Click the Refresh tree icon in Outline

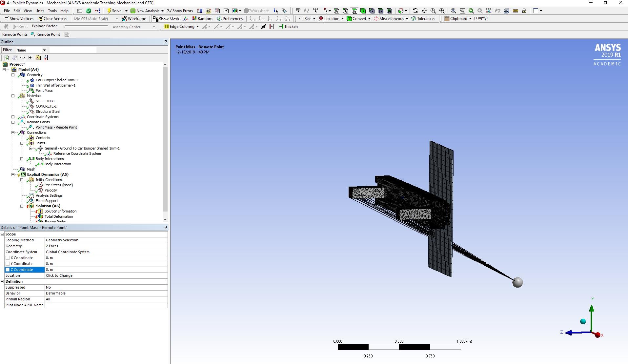click(7, 58)
